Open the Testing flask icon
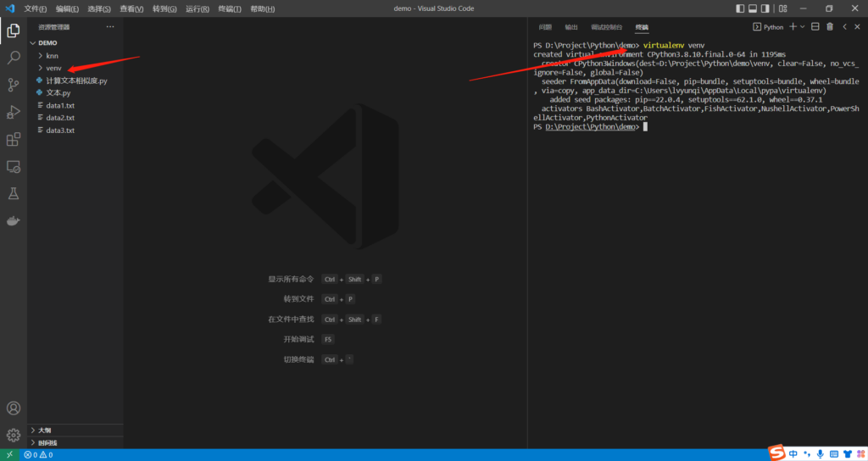The height and width of the screenshot is (461, 868). 14,194
